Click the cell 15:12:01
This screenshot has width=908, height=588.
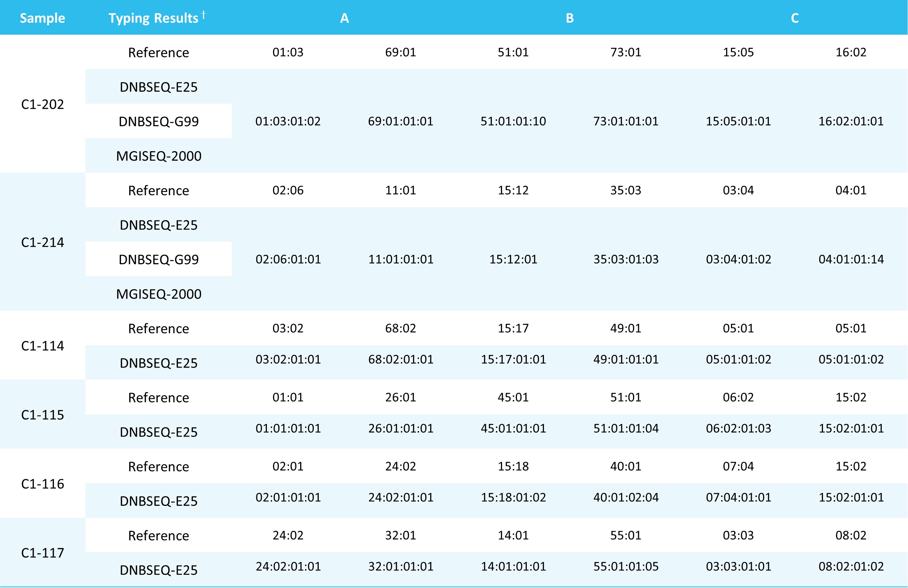[x=513, y=259]
